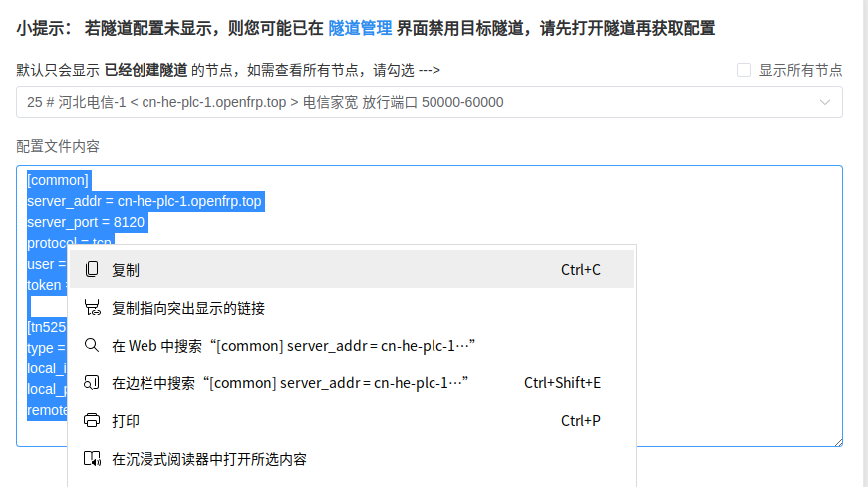Select 在边栏中搜索 menu option

(x=290, y=383)
